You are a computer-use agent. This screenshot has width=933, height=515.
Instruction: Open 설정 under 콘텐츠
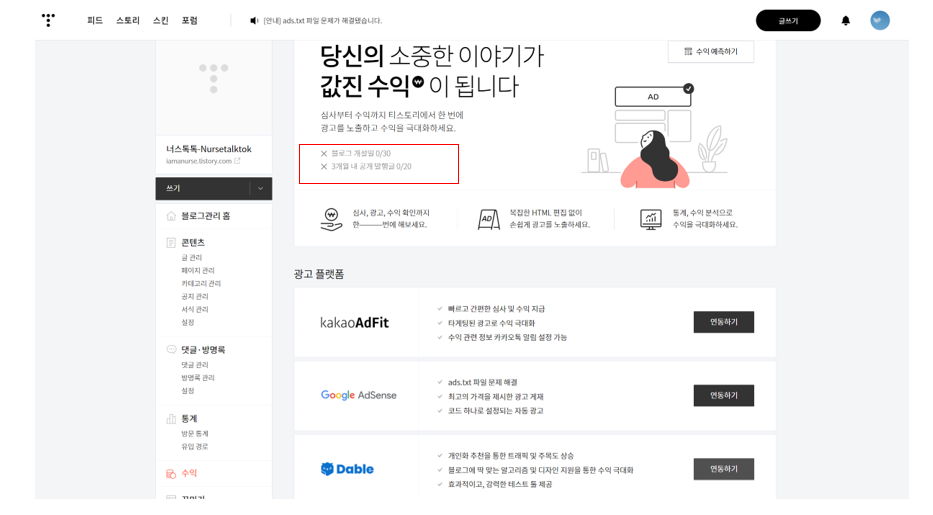187,322
